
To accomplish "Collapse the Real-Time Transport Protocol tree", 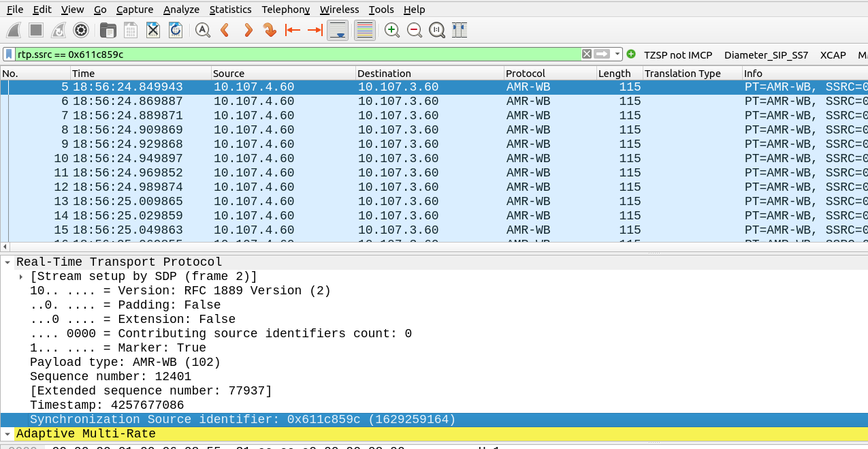I will (x=7, y=262).
